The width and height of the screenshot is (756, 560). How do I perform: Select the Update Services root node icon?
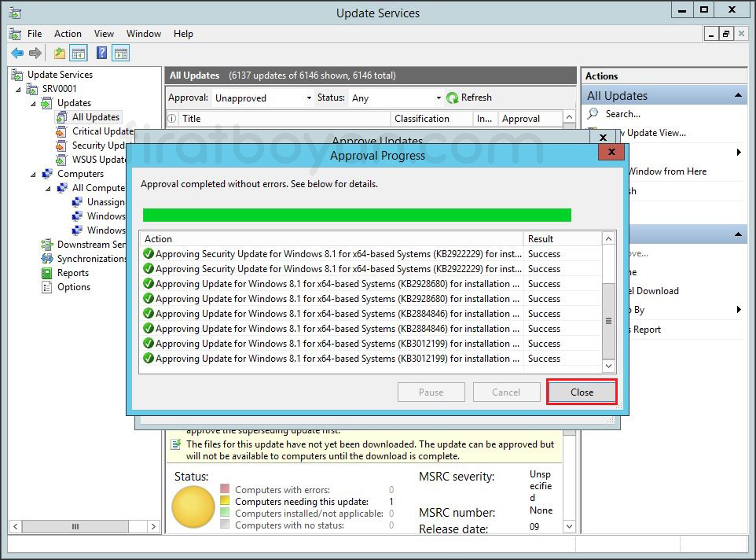click(17, 75)
